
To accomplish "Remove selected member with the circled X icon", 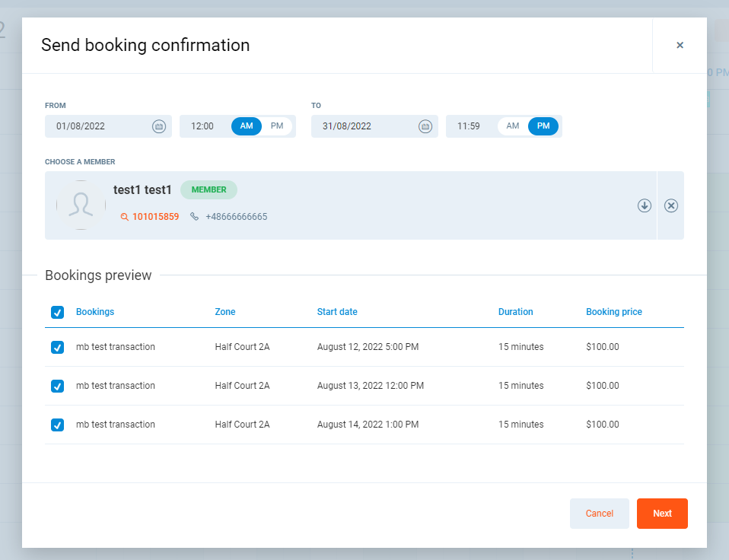I will coord(670,205).
